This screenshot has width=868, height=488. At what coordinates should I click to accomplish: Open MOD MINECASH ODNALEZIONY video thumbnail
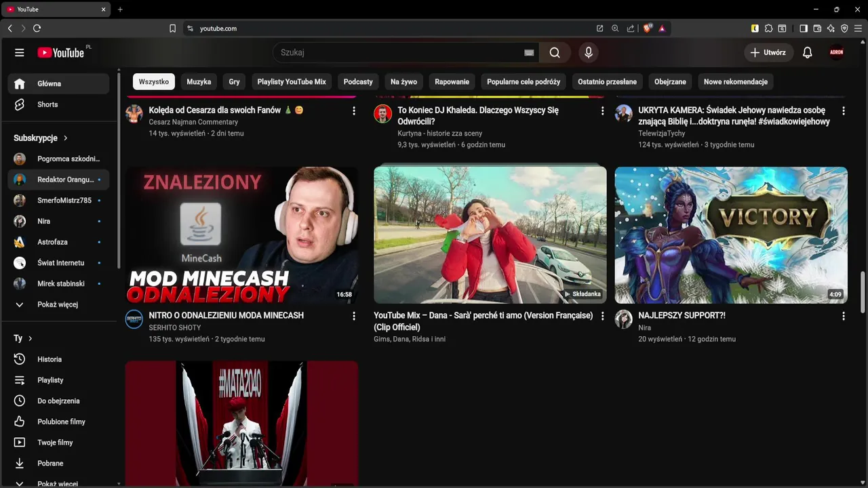(241, 235)
